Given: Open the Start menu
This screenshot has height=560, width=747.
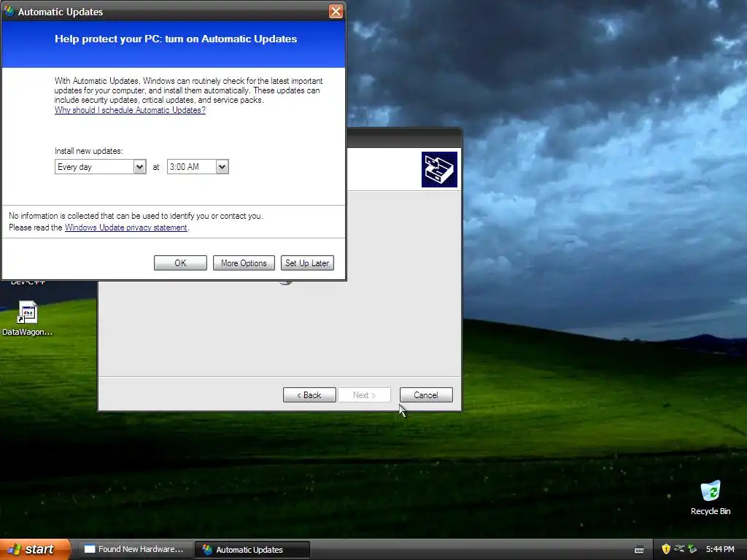Looking at the screenshot, I should coord(35,549).
